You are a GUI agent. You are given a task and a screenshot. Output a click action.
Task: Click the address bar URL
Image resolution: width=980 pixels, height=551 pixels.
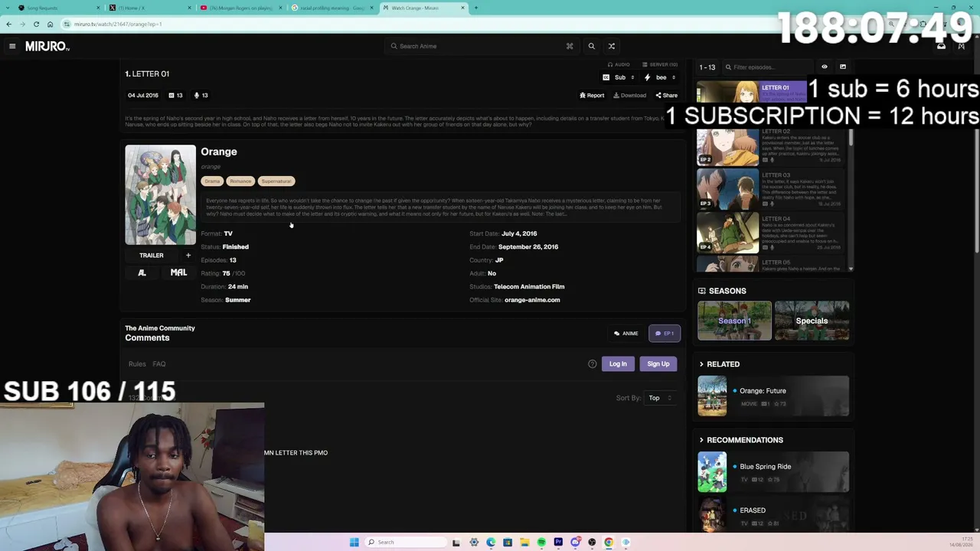(x=119, y=24)
